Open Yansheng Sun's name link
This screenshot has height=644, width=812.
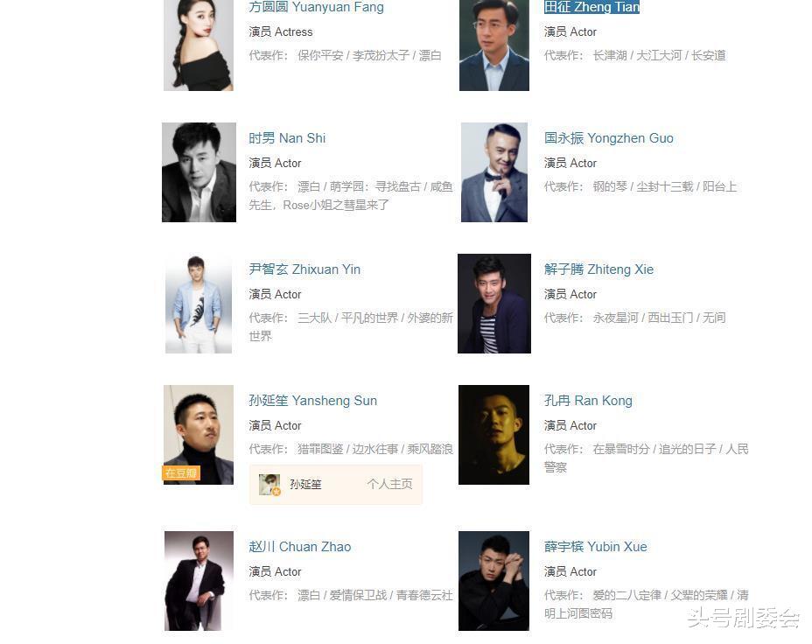312,401
